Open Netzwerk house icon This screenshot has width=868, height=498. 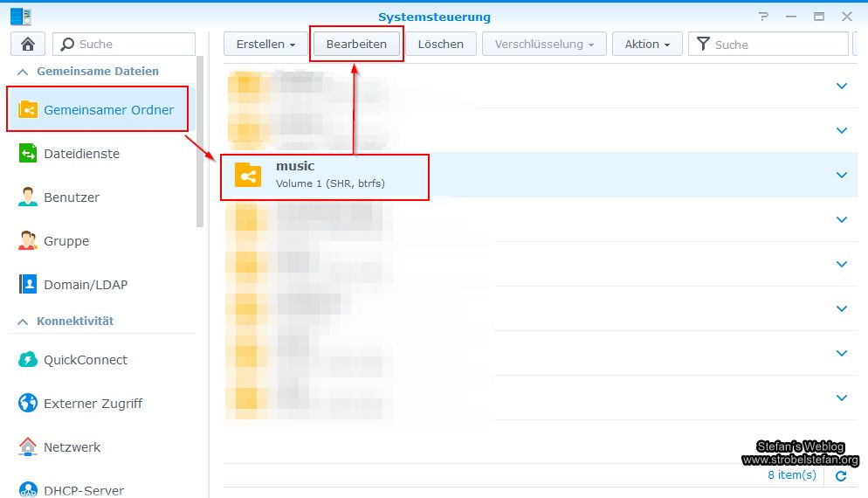[x=28, y=446]
